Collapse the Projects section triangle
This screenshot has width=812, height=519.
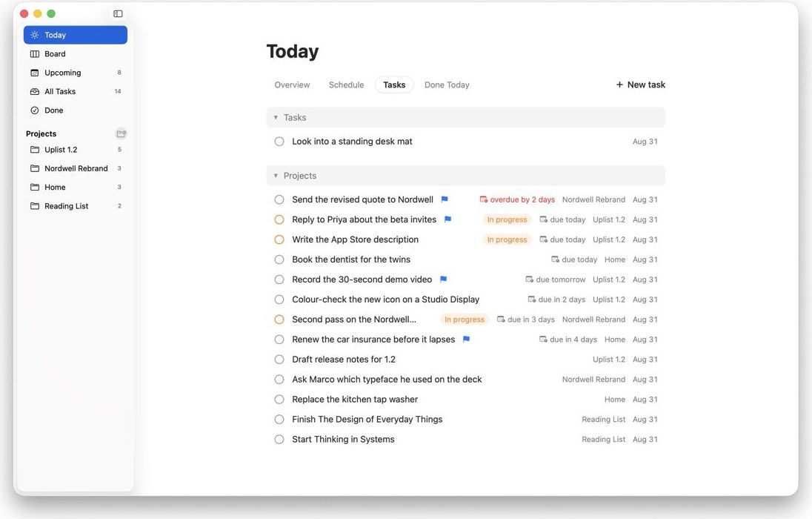pos(276,176)
